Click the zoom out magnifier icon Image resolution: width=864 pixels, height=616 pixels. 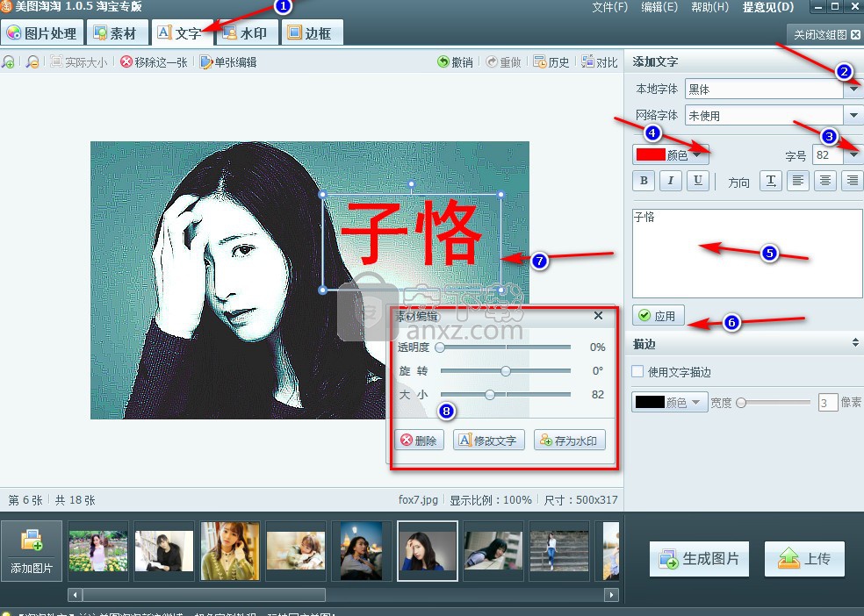(32, 62)
